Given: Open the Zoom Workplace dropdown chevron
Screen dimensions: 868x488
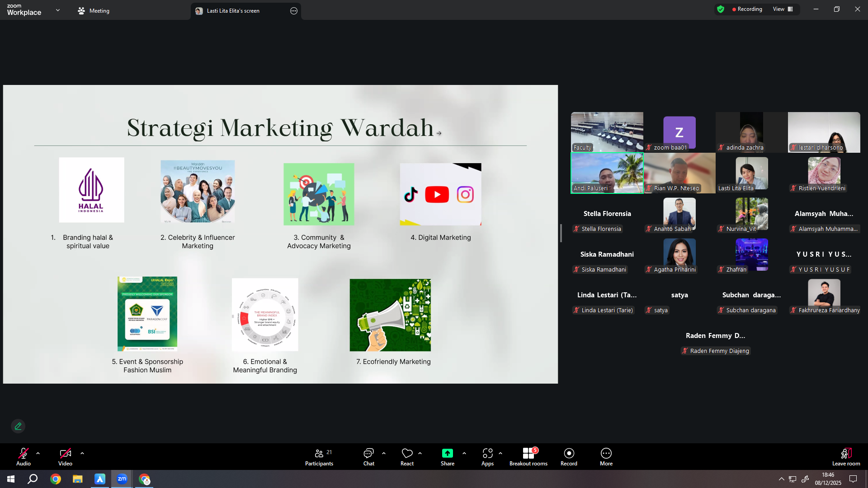Looking at the screenshot, I should [x=58, y=10].
